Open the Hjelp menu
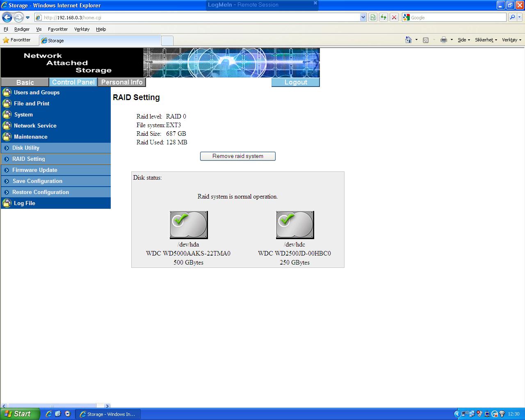Image resolution: width=525 pixels, height=420 pixels. point(101,29)
